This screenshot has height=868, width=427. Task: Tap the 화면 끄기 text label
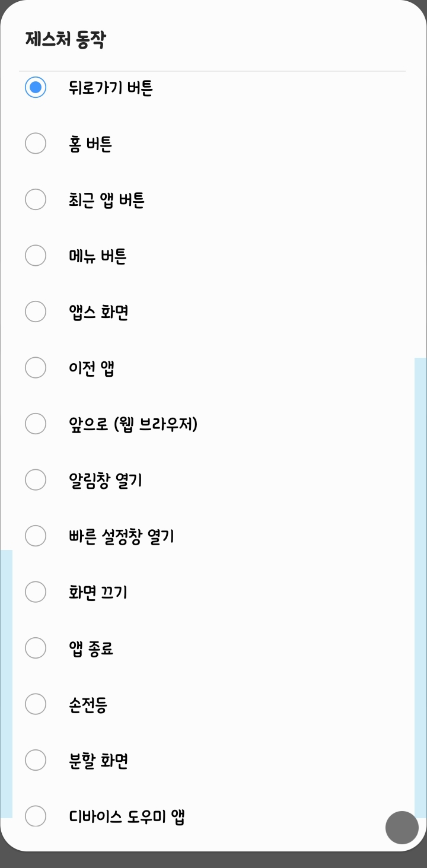point(98,593)
